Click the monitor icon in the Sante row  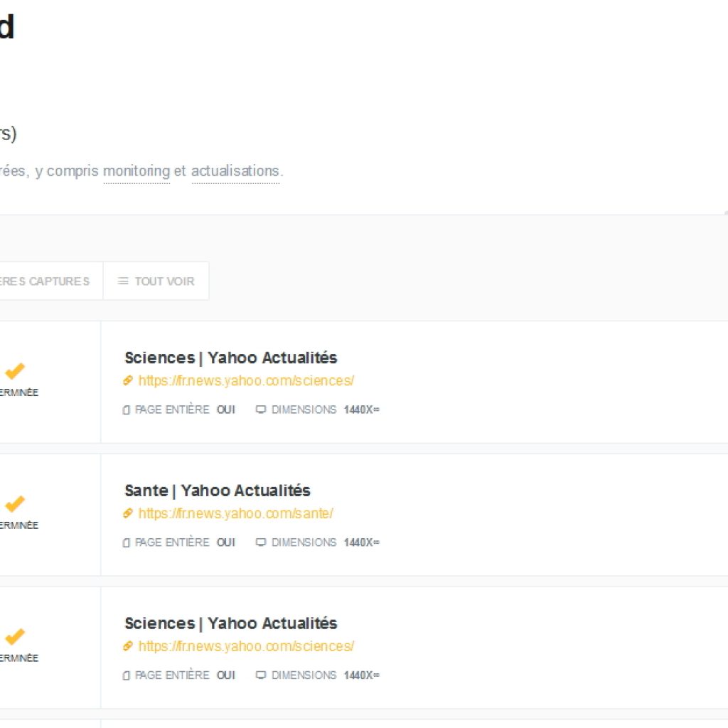click(261, 542)
